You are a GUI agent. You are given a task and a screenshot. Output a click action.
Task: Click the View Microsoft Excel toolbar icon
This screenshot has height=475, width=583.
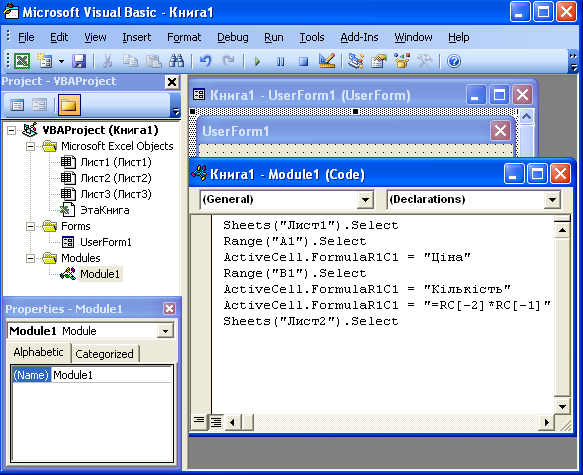coord(22,61)
